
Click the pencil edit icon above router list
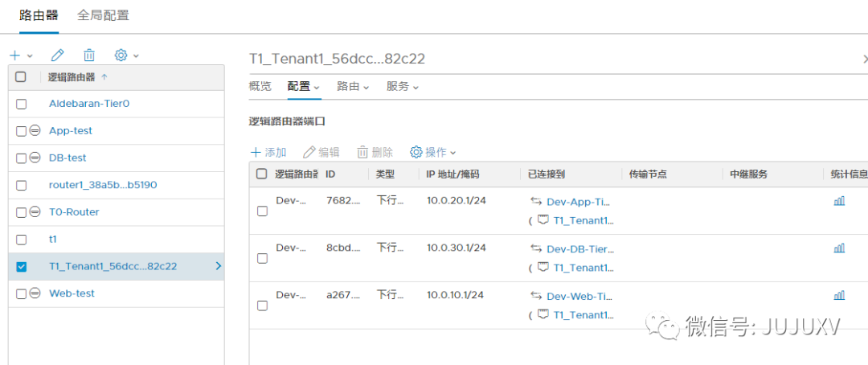pos(57,55)
